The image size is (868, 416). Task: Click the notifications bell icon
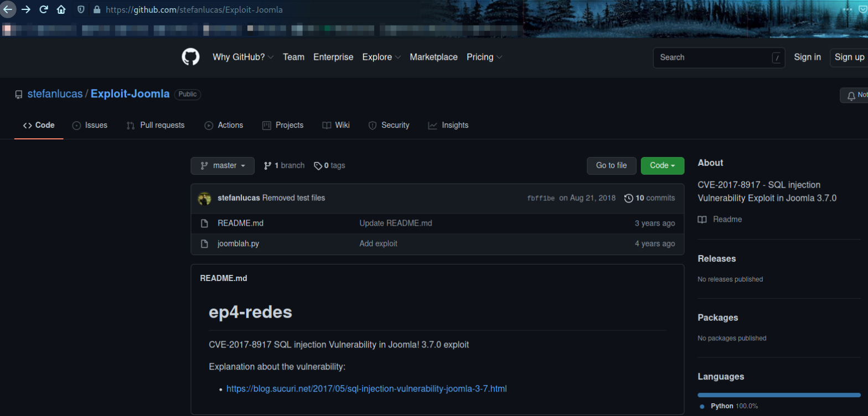pos(851,95)
